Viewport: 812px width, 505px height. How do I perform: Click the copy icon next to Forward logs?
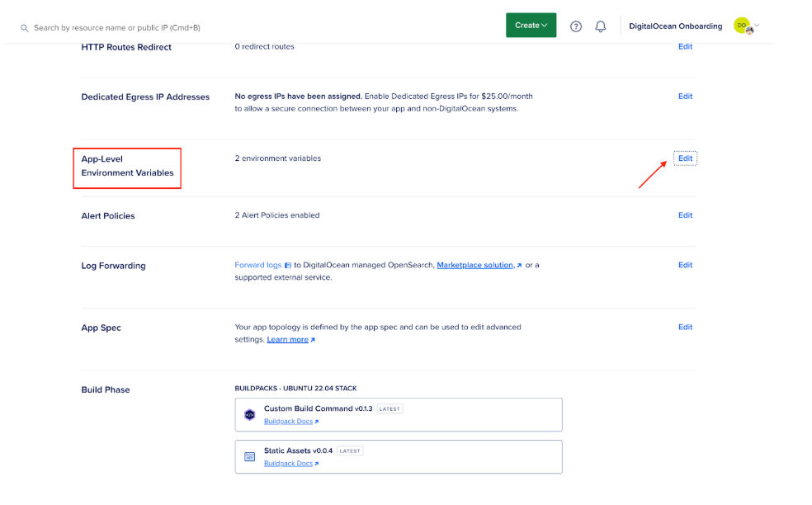[288, 265]
